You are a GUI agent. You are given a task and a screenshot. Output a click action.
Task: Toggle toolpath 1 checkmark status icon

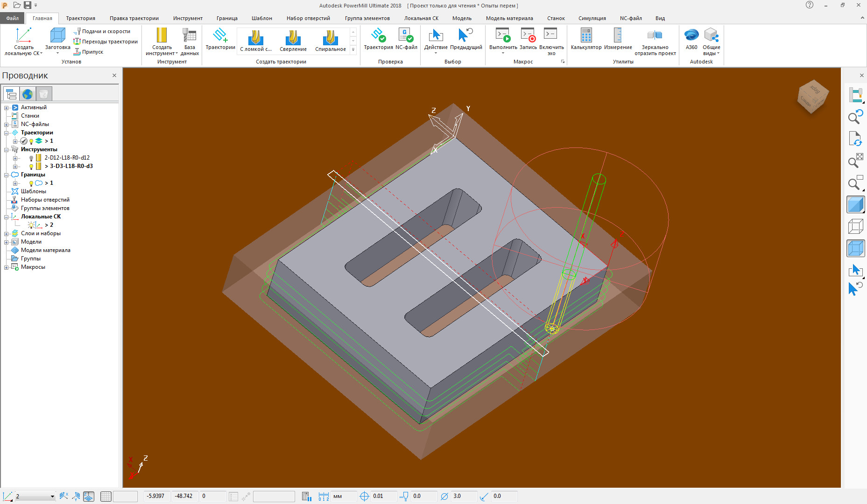(24, 141)
